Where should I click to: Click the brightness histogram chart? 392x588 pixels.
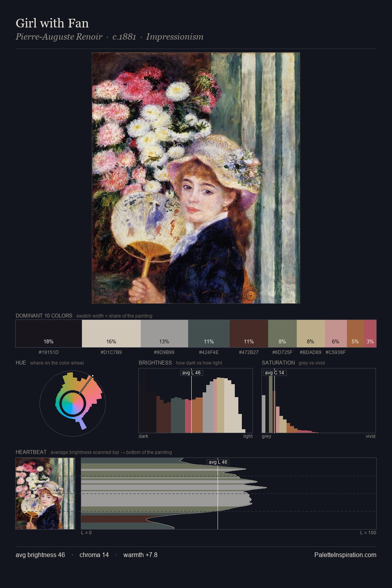pos(196,401)
